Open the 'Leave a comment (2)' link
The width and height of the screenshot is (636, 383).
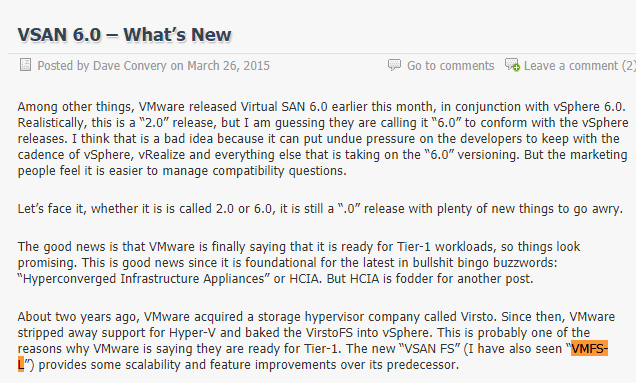pyautogui.click(x=580, y=66)
